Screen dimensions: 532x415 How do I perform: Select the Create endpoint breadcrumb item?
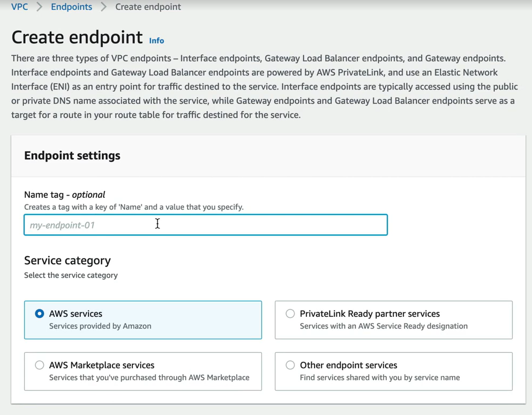(x=148, y=7)
